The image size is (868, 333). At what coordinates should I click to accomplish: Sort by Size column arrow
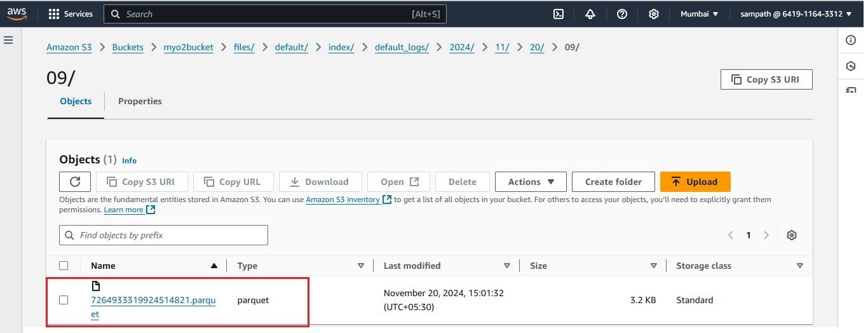tap(653, 266)
